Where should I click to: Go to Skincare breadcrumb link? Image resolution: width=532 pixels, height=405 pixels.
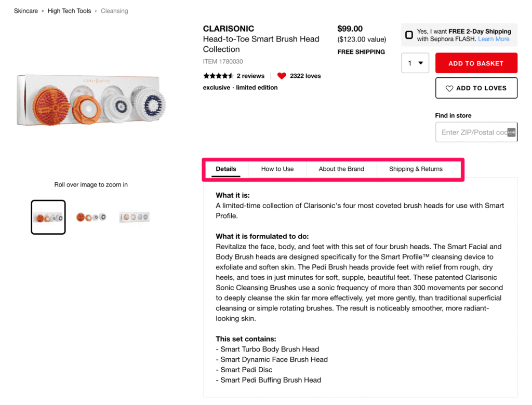click(26, 11)
